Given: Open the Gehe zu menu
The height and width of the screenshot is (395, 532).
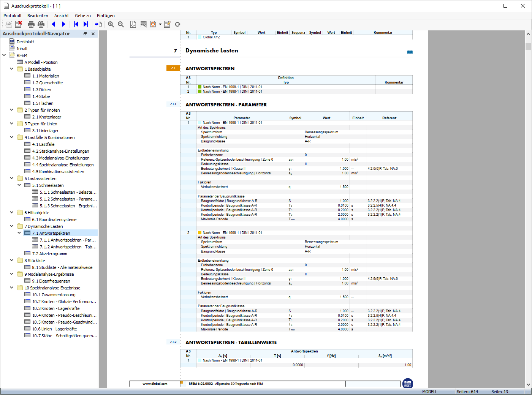Looking at the screenshot, I should (82, 16).
